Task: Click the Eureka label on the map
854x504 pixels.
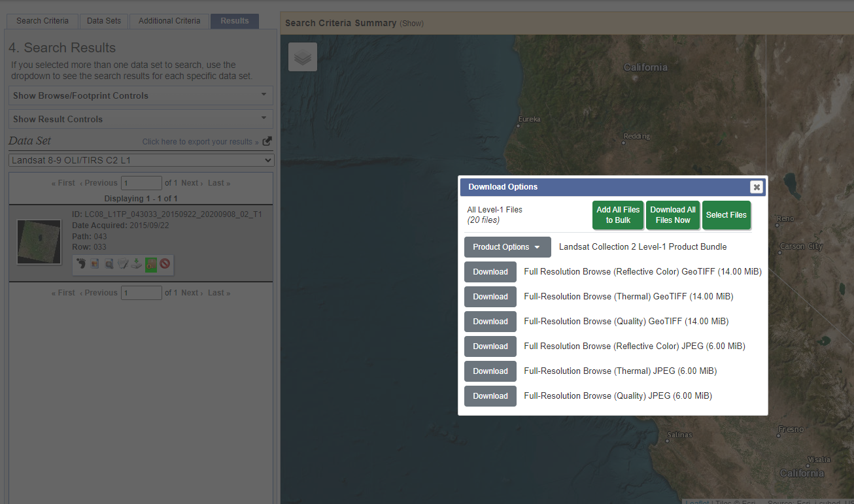Action: 529,120
